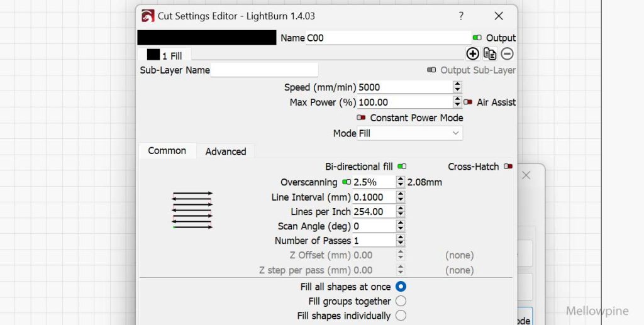Click the Max Power spinner arrows
644x325 pixels.
click(x=458, y=102)
